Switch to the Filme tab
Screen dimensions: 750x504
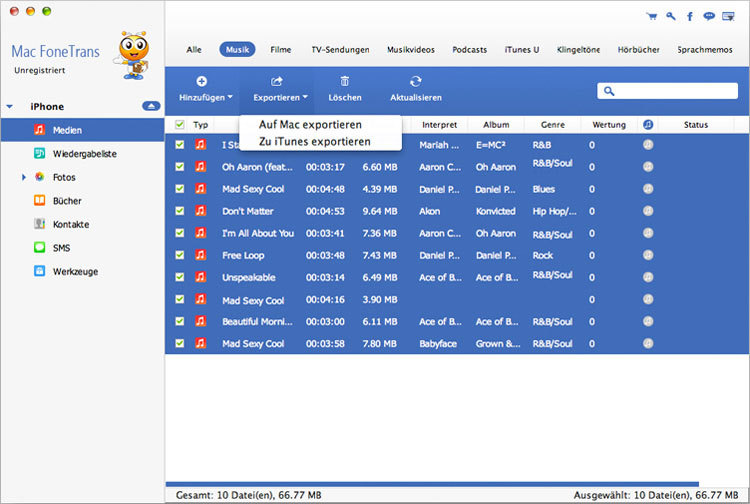281,49
